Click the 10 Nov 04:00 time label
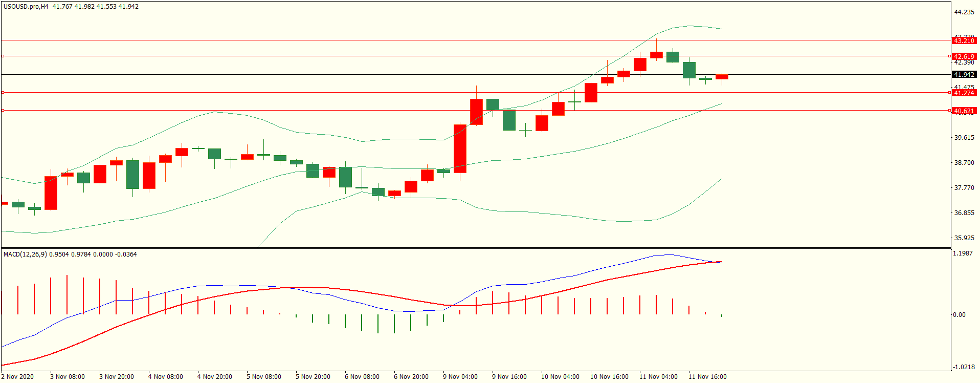 pyautogui.click(x=560, y=377)
